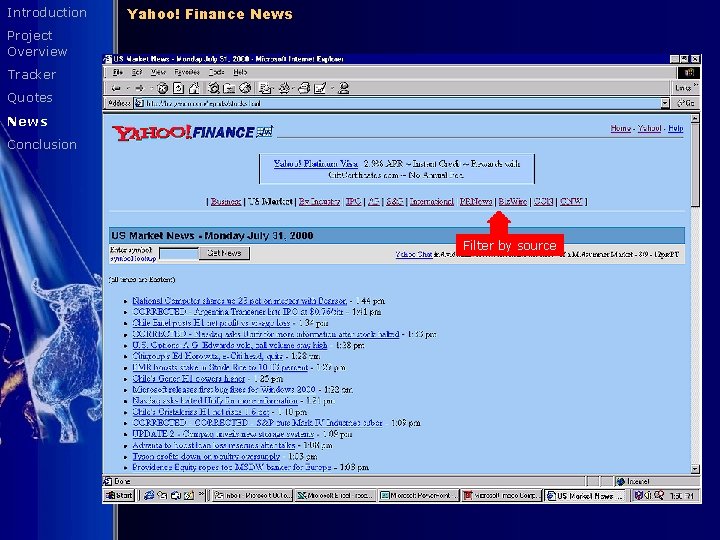Click the page scrollbar down arrow
720x540 pixels.
tap(695, 469)
